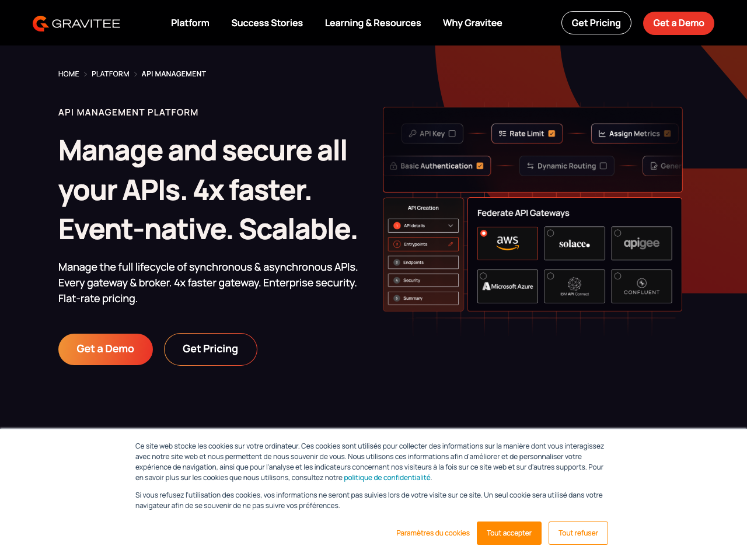Go to Success Stories
747x560 pixels.
coord(267,23)
